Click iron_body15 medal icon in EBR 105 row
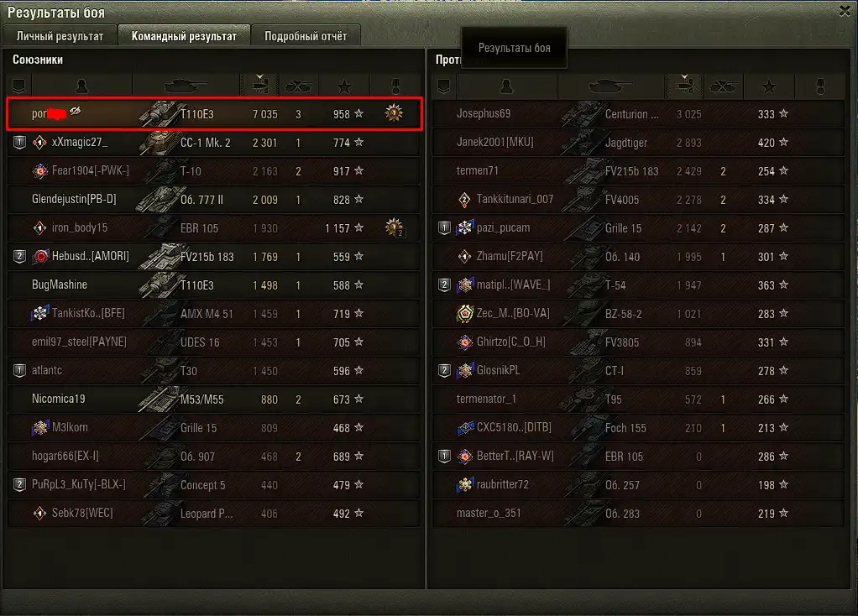Viewport: 858px width, 616px height. (x=394, y=227)
